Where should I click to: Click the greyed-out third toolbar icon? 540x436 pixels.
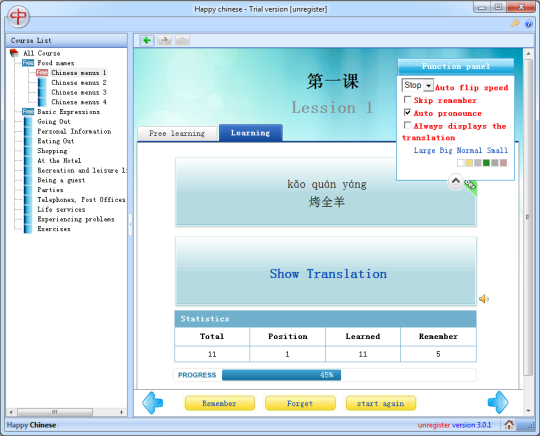pyautogui.click(x=182, y=41)
